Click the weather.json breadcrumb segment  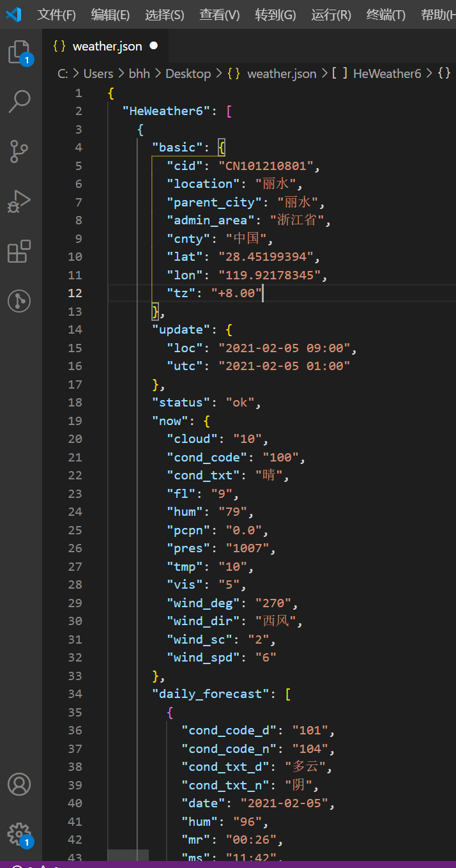point(271,74)
